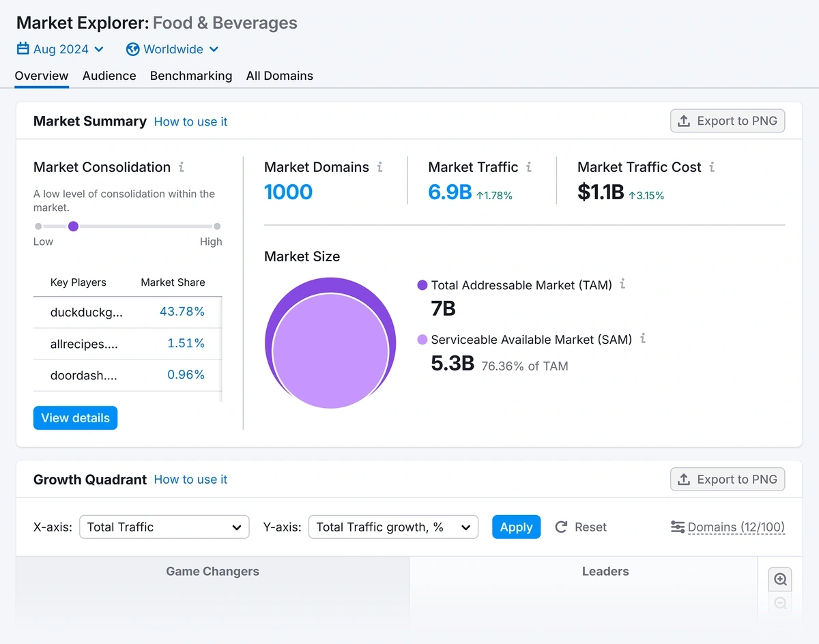The image size is (819, 644).
Task: Open the Aug 2024 date dropdown
Action: click(x=61, y=49)
